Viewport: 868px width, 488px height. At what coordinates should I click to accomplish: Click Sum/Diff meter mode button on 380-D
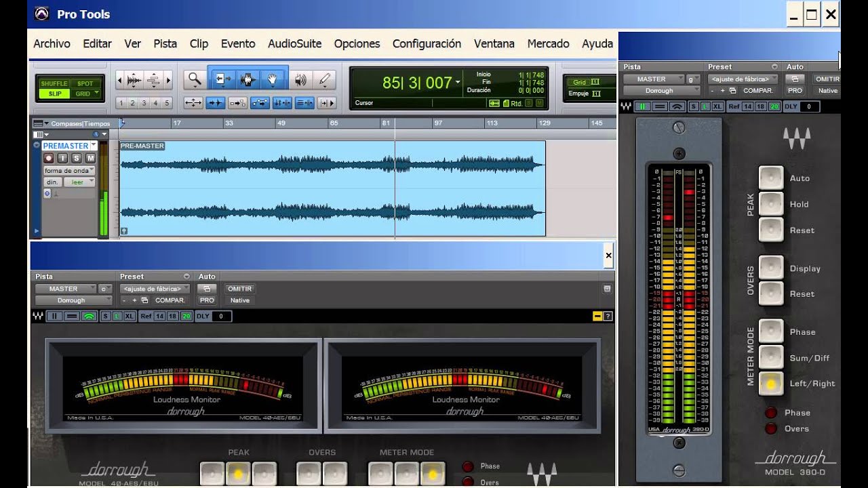pos(771,357)
